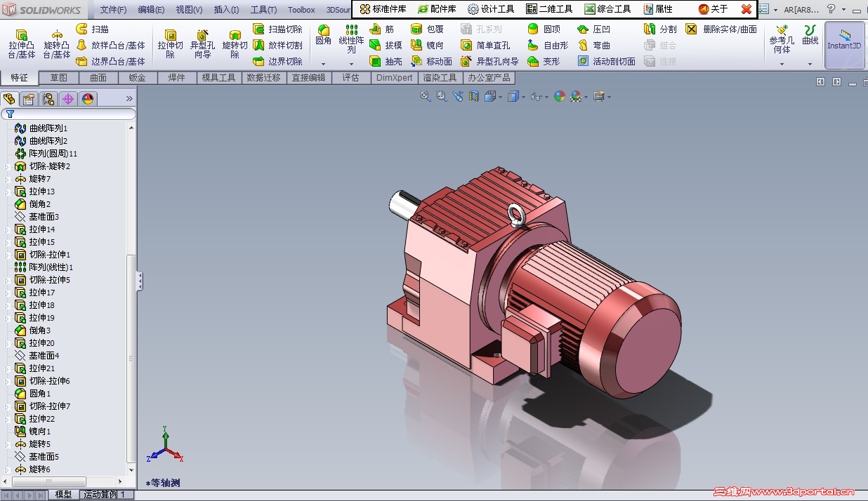868x501 pixels.
Task: Open the PropertyManager panel tab
Action: click(29, 99)
